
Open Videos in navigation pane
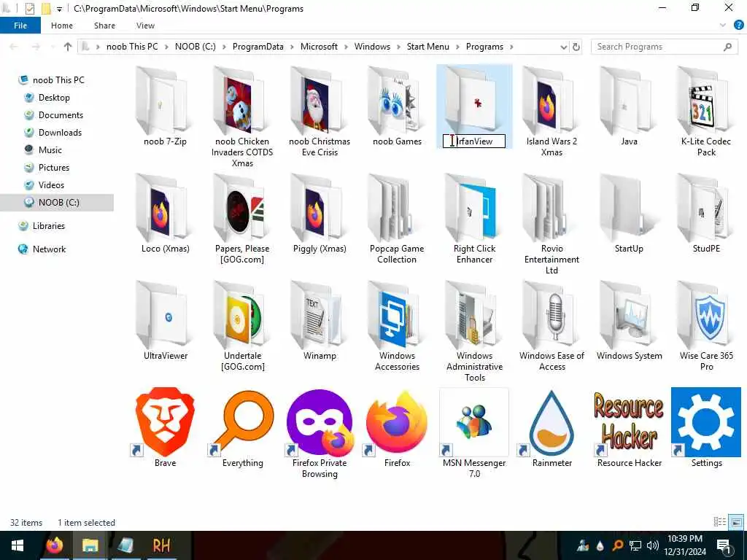tap(51, 185)
